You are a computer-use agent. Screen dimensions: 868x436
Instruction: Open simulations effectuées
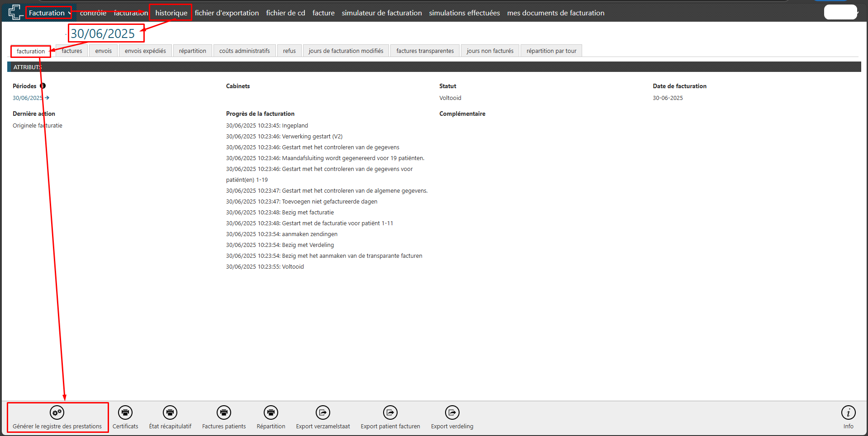tap(465, 13)
